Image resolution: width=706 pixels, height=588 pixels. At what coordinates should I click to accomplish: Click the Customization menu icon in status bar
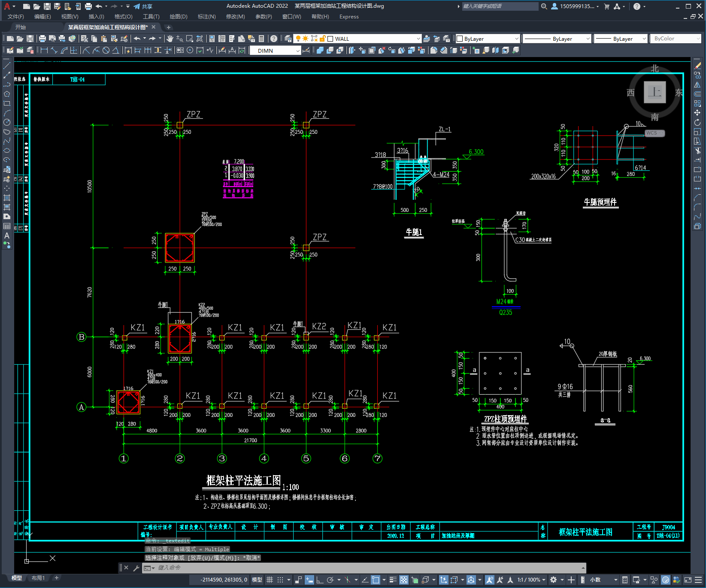pyautogui.click(x=699, y=580)
